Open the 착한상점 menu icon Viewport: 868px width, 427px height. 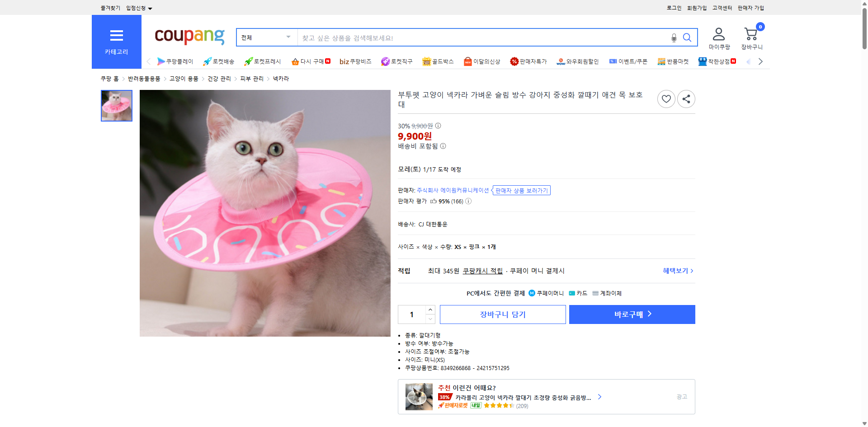[x=702, y=61]
